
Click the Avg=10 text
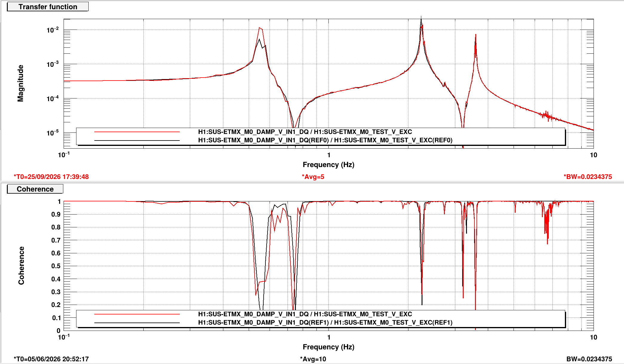[313, 359]
